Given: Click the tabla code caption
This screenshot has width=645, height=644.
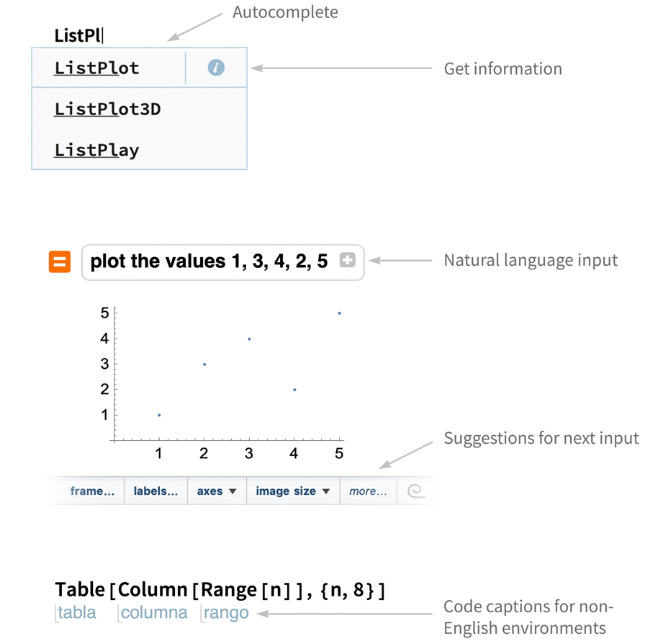Looking at the screenshot, I should click(76, 613).
